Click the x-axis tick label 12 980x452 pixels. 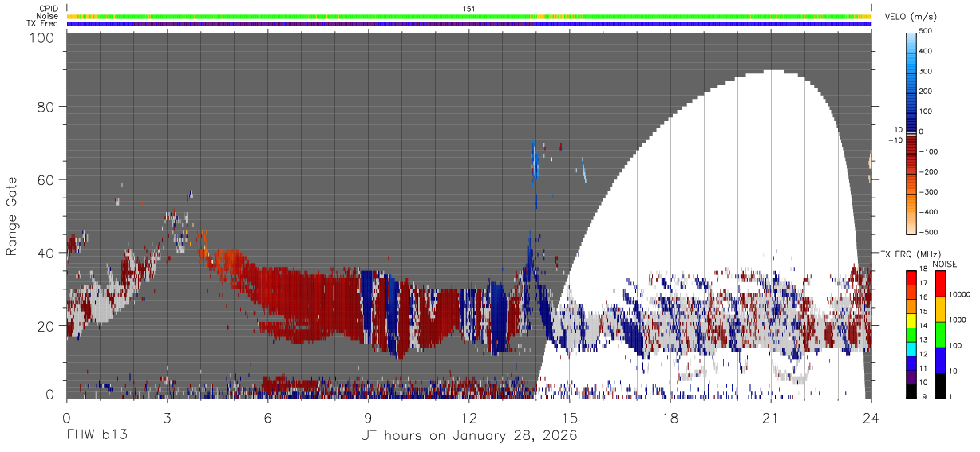tap(468, 418)
